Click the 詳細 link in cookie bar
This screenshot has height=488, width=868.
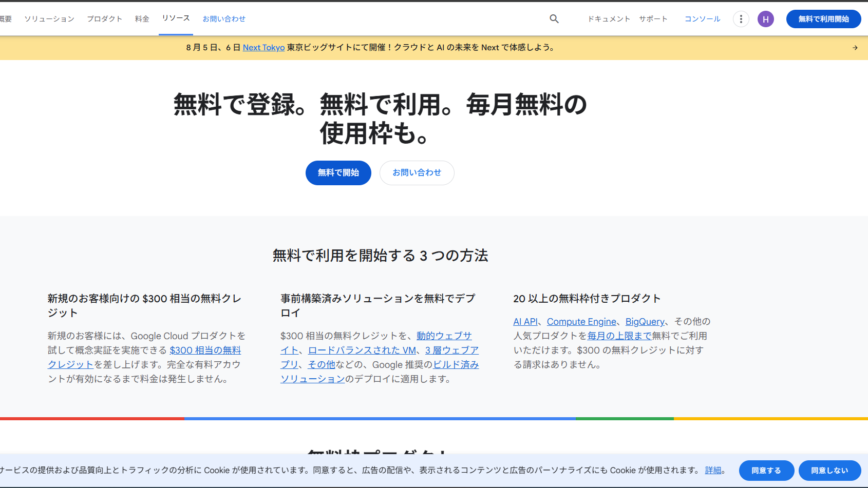(713, 471)
